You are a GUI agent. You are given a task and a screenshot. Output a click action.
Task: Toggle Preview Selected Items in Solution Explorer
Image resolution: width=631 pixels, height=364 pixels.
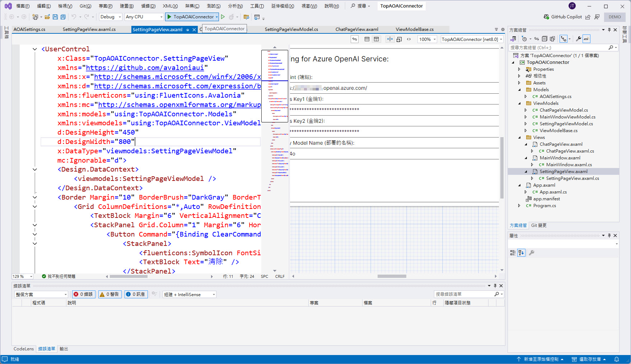[x=586, y=39]
